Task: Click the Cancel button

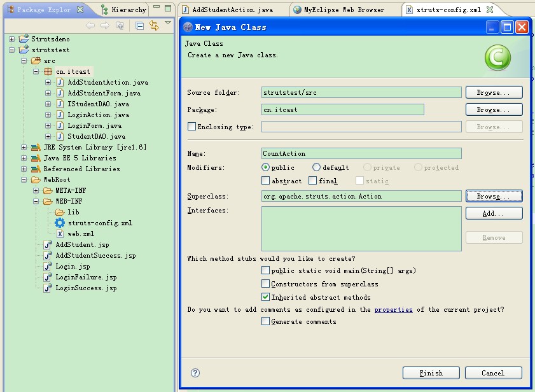Action: (494, 373)
